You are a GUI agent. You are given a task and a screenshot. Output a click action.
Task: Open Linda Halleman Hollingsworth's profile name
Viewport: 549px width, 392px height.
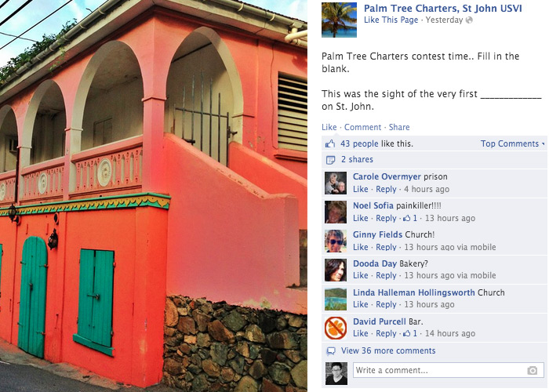click(x=413, y=292)
